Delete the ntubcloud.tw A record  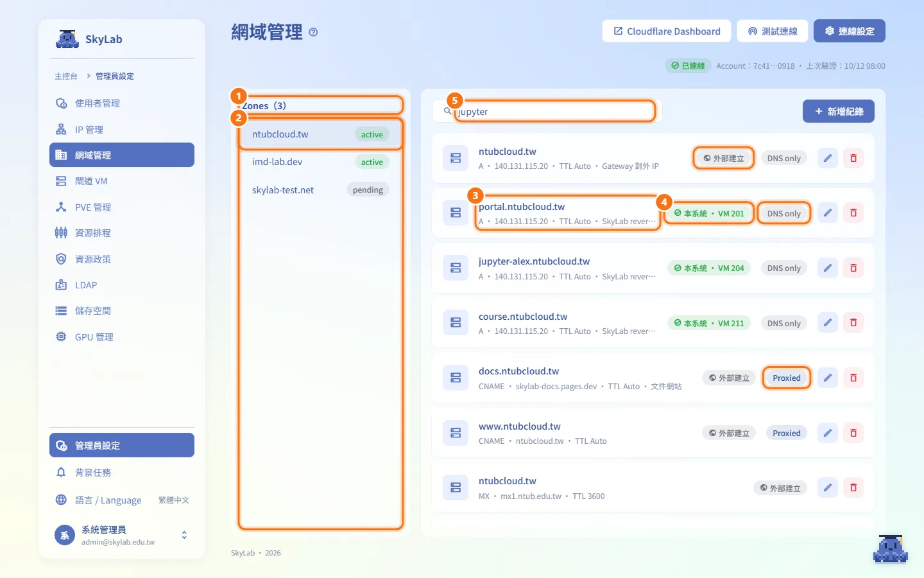[x=853, y=158]
